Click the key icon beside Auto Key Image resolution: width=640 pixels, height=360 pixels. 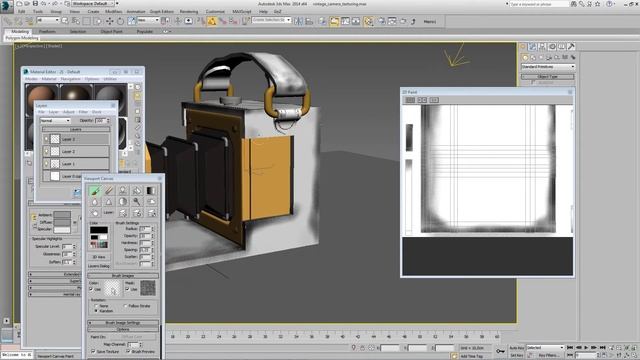(500, 351)
